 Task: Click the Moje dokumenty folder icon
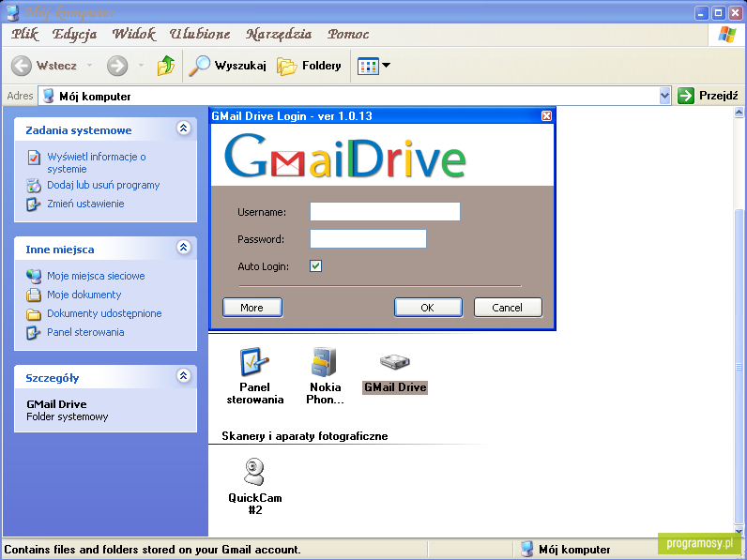[x=34, y=295]
